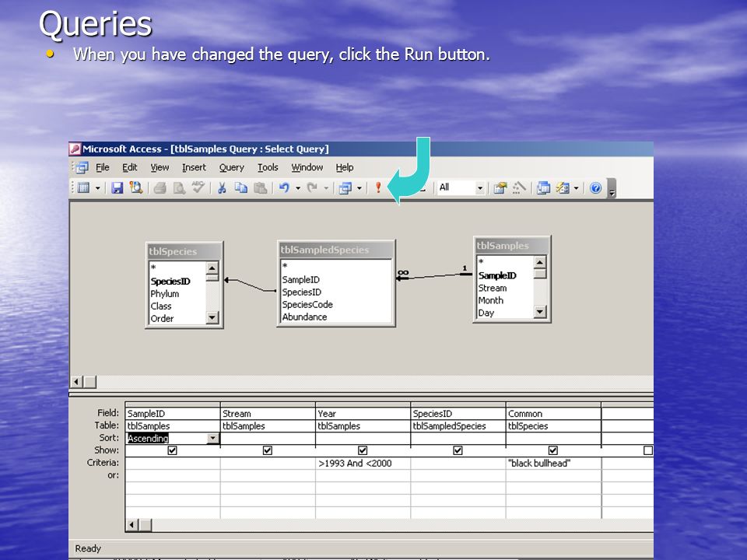Open the Top Values 'All' dropdown
The image size is (747, 560).
(480, 188)
